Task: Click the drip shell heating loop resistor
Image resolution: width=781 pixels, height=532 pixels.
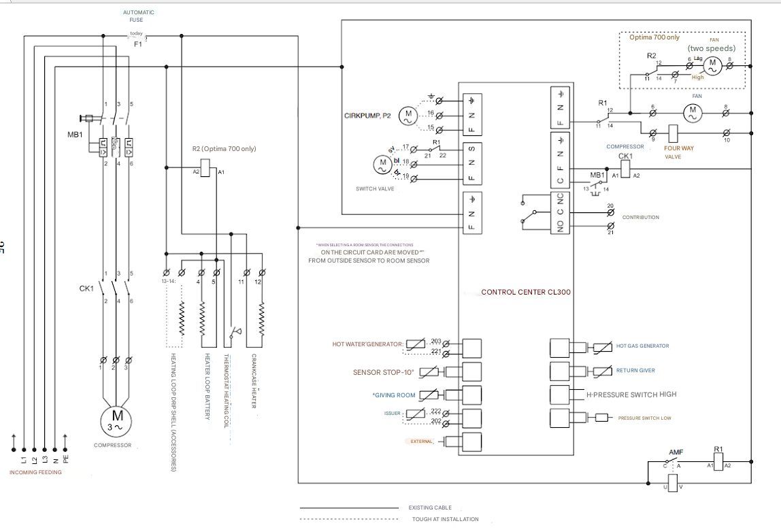Action: [x=182, y=319]
